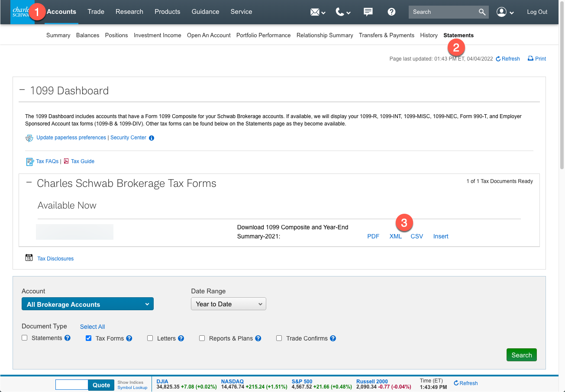Click the Tax Guide PDF icon
Viewport: 565px width, 392px height.
pyautogui.click(x=66, y=161)
